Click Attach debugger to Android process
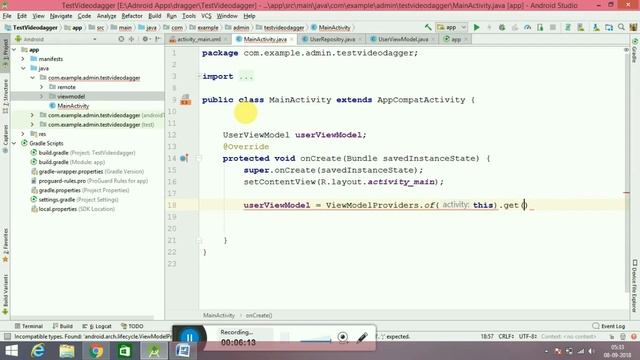Viewport: 640px width, 360px height. 540,27
